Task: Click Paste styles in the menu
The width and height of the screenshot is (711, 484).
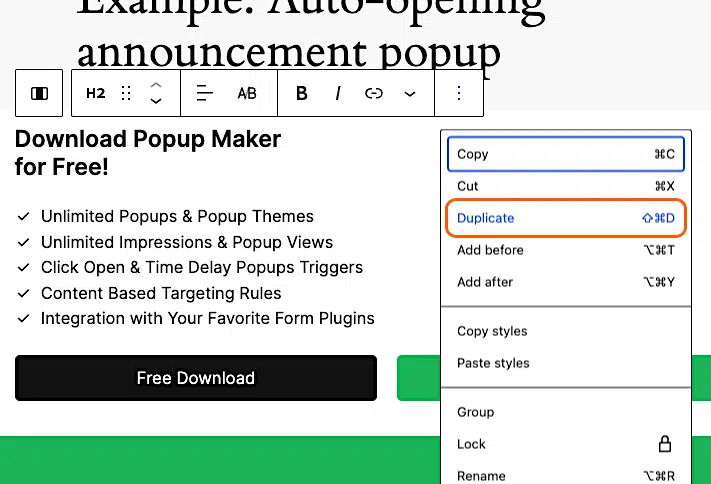Action: click(x=565, y=363)
